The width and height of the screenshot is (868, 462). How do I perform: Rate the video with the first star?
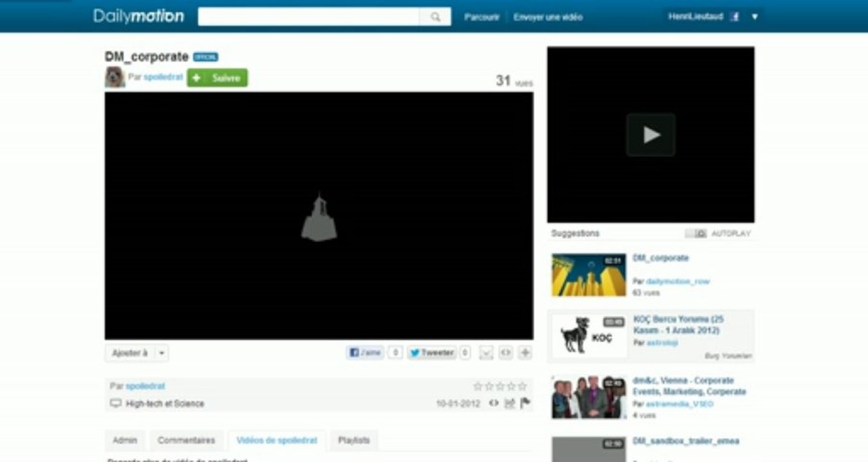(478, 386)
